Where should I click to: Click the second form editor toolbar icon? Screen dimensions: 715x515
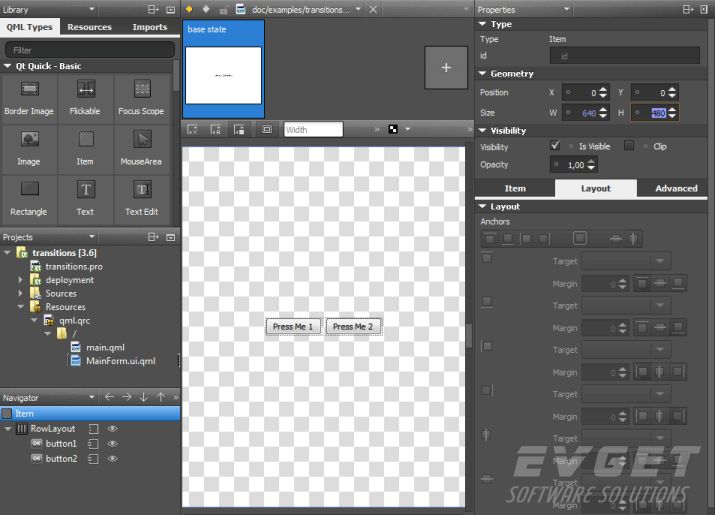click(x=216, y=130)
